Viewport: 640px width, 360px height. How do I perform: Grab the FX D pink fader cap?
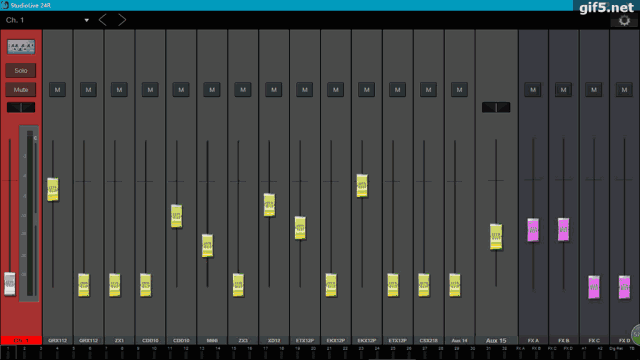(624, 287)
